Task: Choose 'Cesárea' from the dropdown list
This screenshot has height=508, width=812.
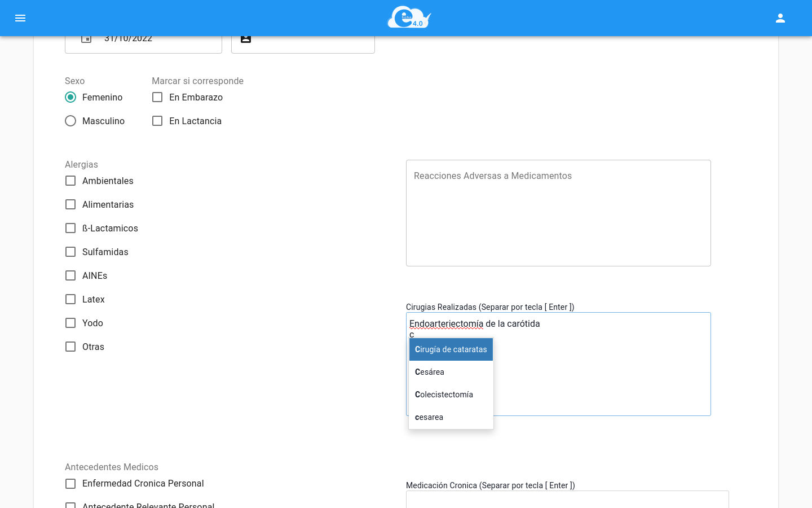Action: (x=451, y=371)
